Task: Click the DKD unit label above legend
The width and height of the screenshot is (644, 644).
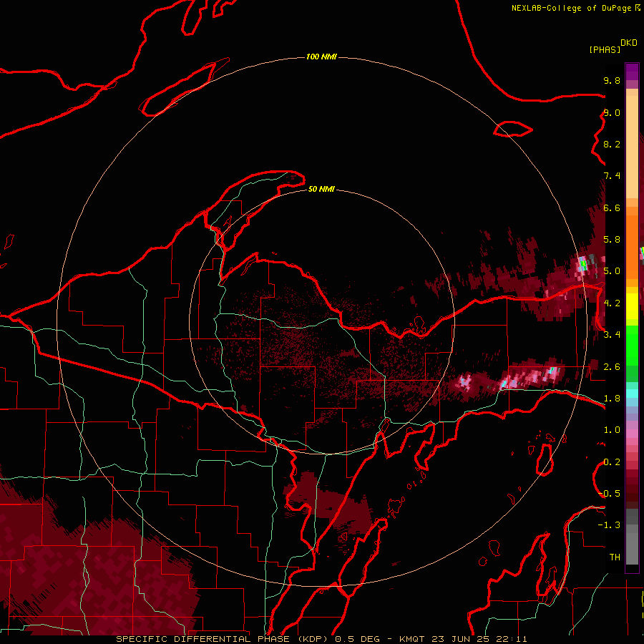Action: [x=628, y=42]
